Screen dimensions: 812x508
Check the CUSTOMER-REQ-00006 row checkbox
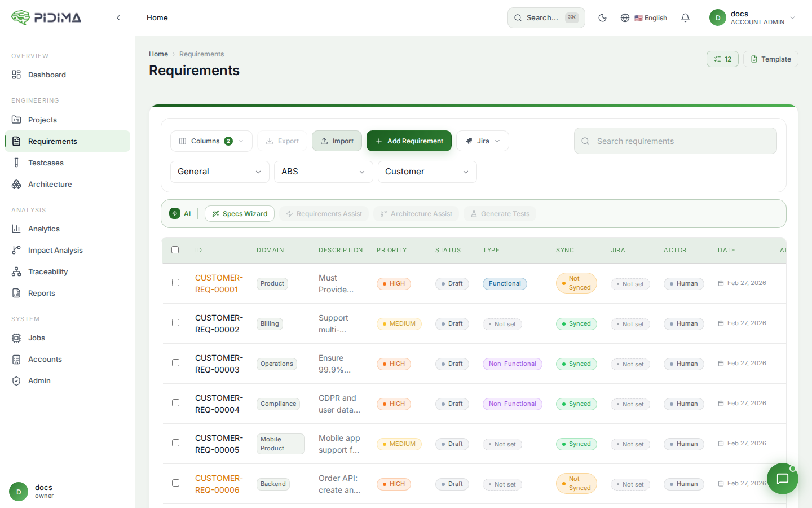pos(176,483)
